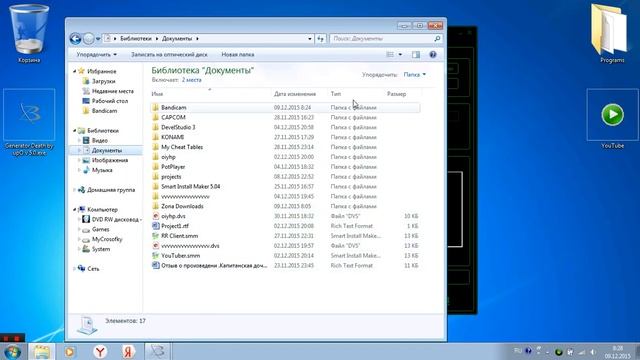Open Explorer help question-mark icon
Screen dimensions: 640x360
[433, 54]
